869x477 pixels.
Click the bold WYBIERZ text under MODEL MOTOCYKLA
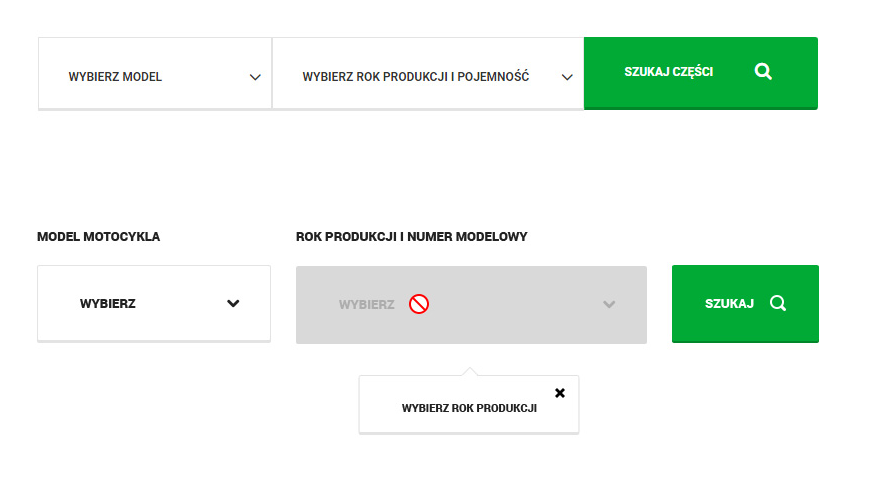[x=108, y=304]
